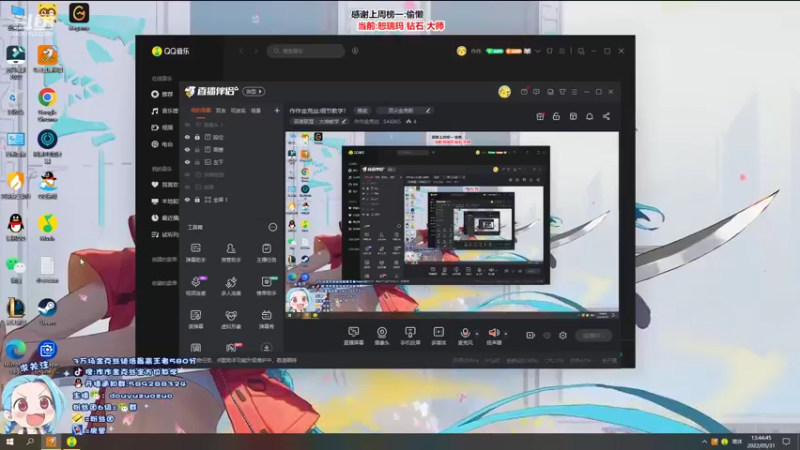The height and width of the screenshot is (450, 800).
Task: Open the leaderboard assistant tool
Action: pos(266,286)
